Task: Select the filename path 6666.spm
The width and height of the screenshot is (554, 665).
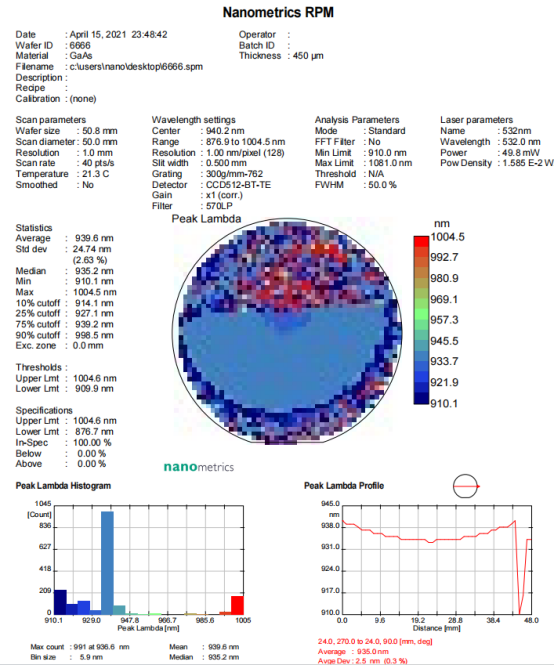Action: click(x=136, y=67)
